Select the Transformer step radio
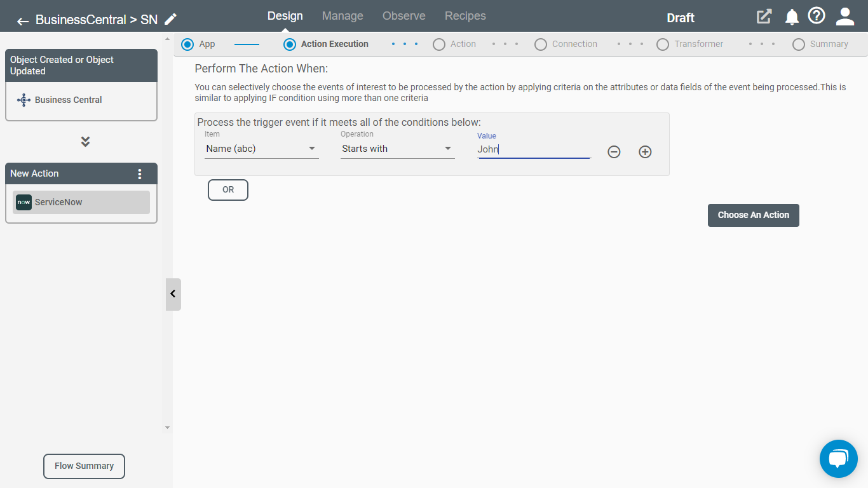The width and height of the screenshot is (868, 488). click(x=663, y=44)
